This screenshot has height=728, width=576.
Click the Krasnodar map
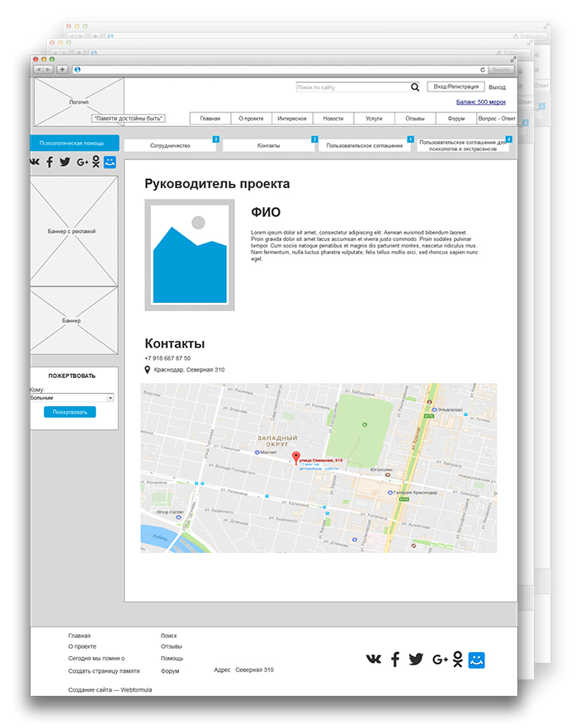[x=319, y=467]
